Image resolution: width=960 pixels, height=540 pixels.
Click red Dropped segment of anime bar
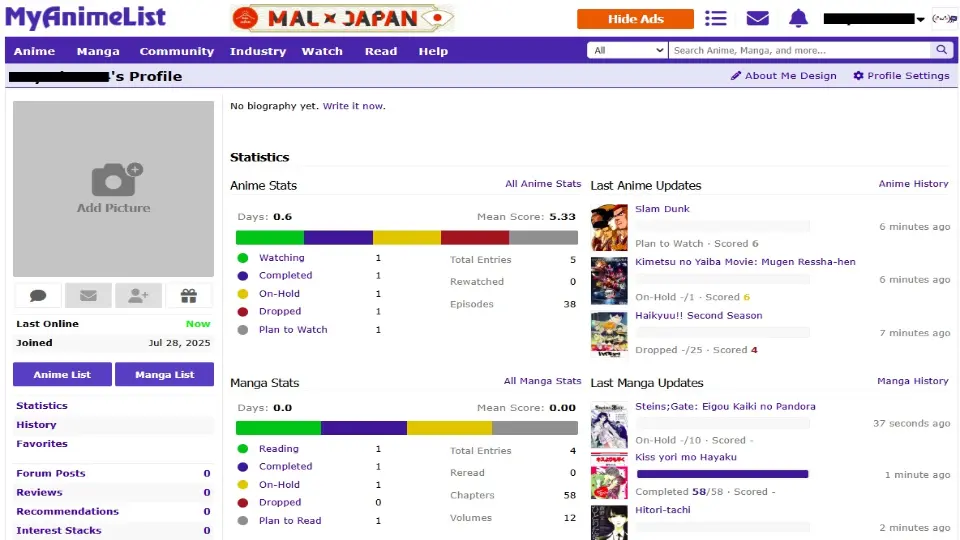click(475, 238)
